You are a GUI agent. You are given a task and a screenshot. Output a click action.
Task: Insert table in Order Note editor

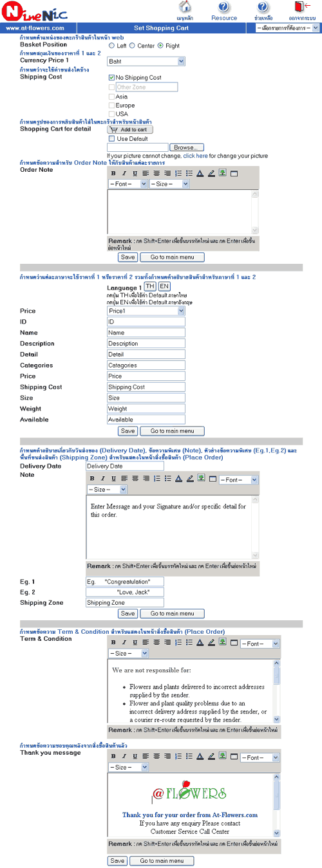tap(234, 173)
